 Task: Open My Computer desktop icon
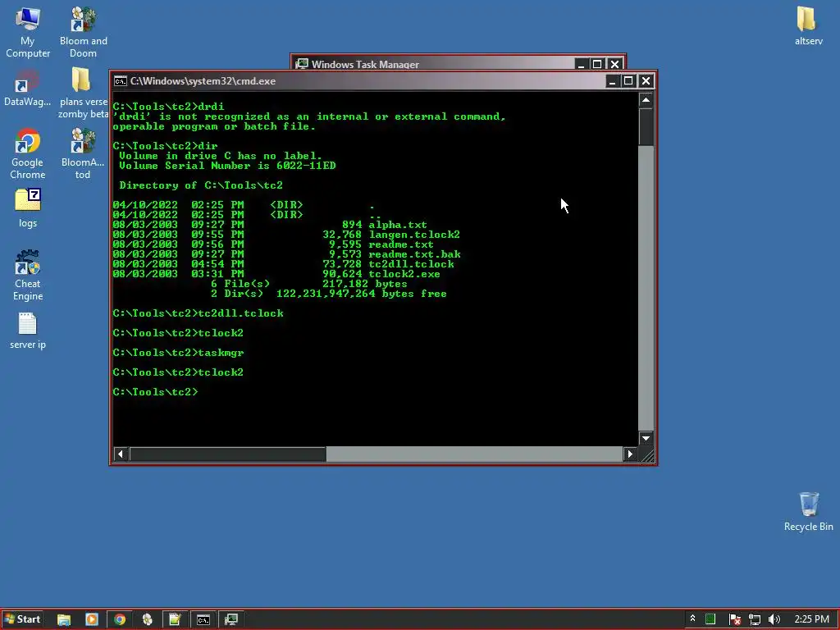[28, 32]
